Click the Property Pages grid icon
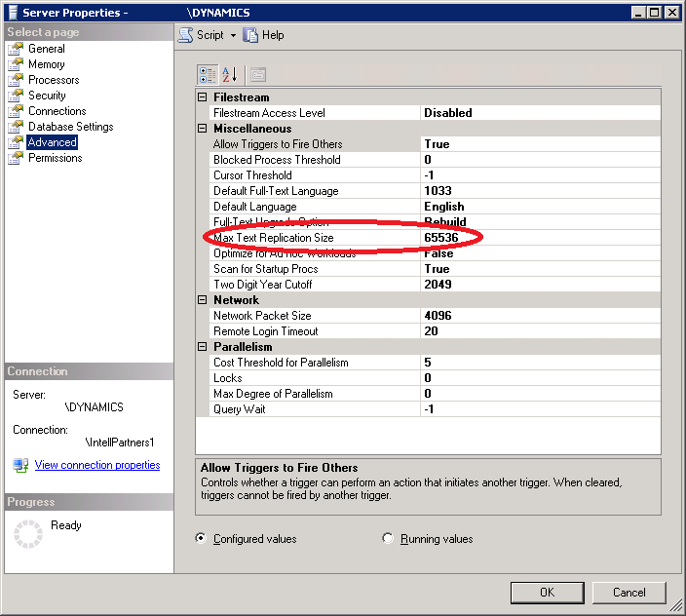Screen dimensions: 686x616 258,75
